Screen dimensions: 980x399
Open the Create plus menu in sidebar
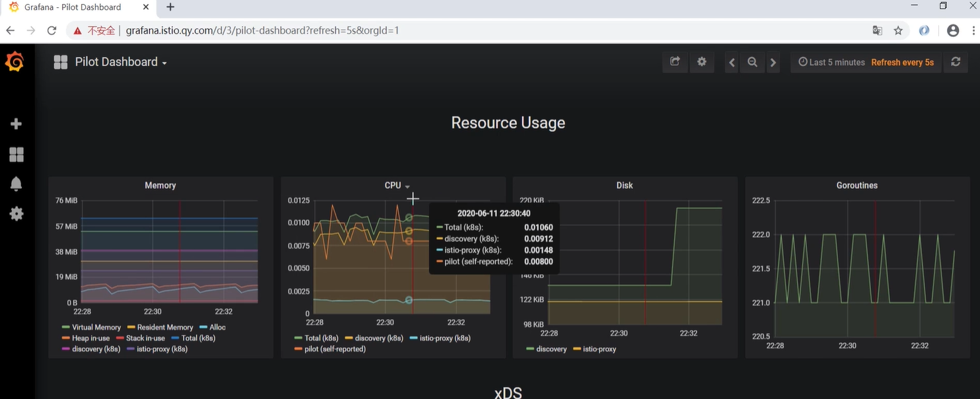pos(17,124)
